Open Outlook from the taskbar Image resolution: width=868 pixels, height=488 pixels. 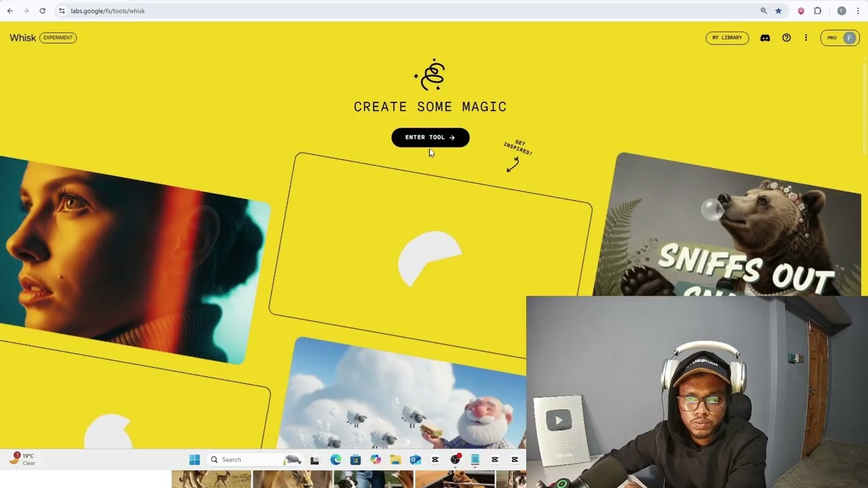coord(415,460)
